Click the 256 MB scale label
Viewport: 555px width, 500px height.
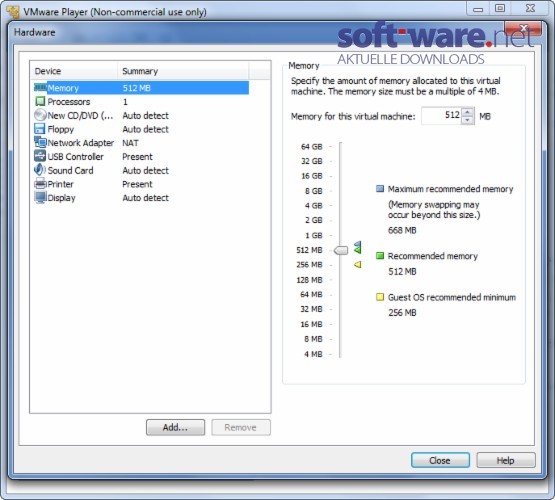[309, 265]
